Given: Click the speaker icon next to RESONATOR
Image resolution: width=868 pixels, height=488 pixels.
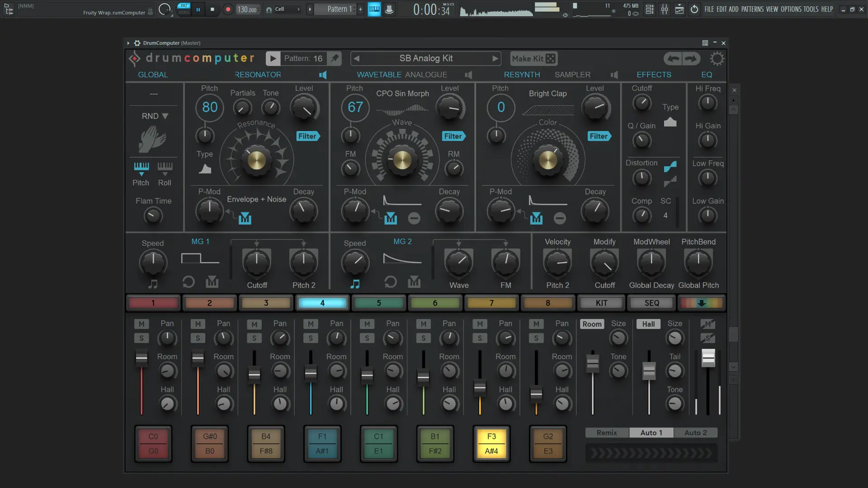Looking at the screenshot, I should [324, 75].
